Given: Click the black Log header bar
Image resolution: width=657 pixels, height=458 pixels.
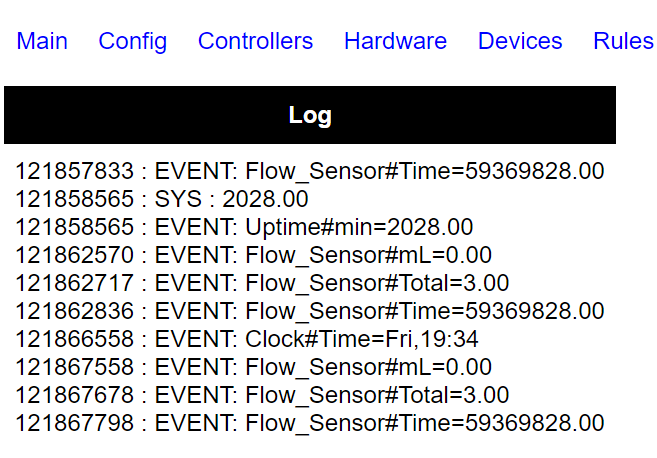Looking at the screenshot, I should pos(310,115).
